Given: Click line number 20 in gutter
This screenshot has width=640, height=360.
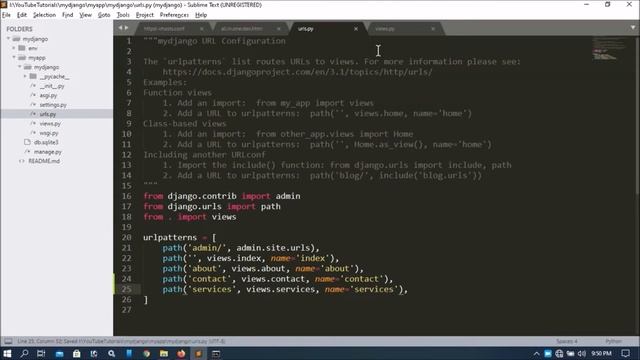Looking at the screenshot, I should click(127, 238).
